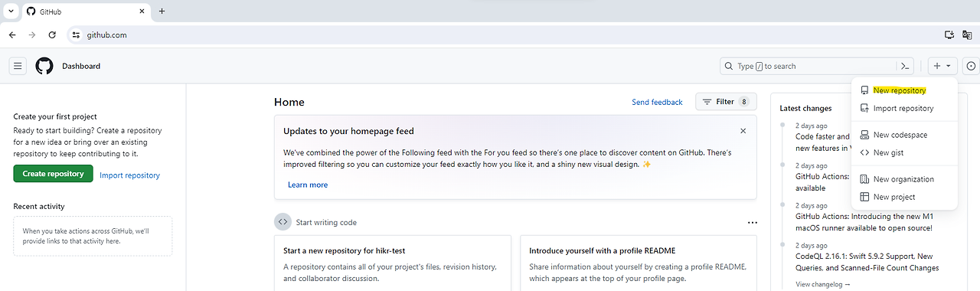This screenshot has width=980, height=291.
Task: Click the Home heading
Action: 289,102
